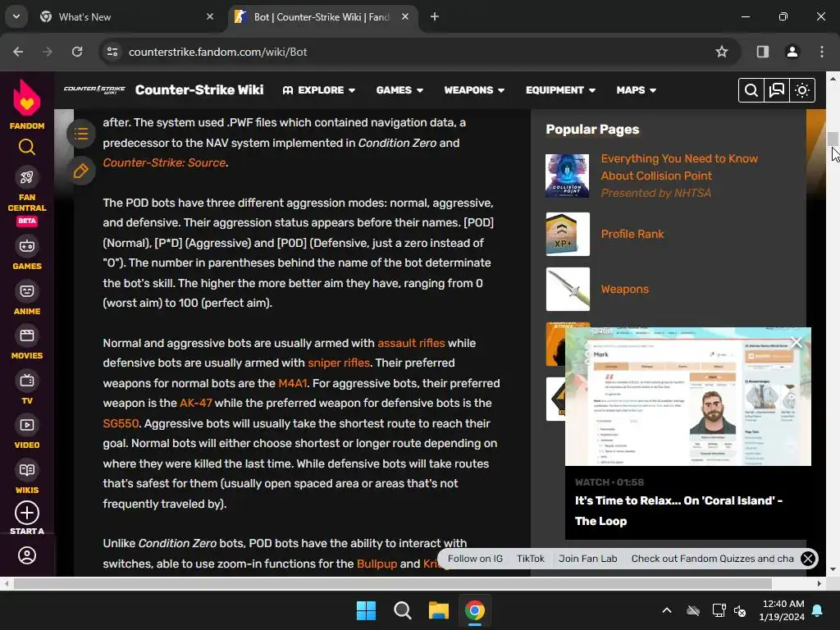Expand the Equipment dropdown menu
Image resolution: width=840 pixels, height=630 pixels.
click(560, 90)
